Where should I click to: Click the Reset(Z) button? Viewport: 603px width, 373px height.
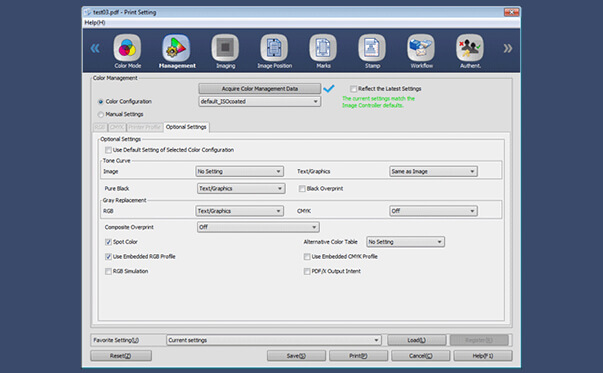click(x=121, y=356)
